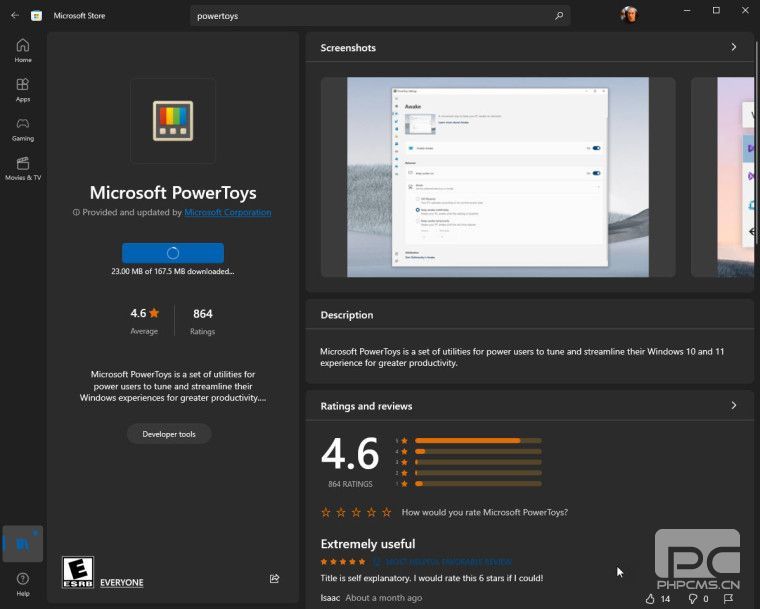Open Movies & TV in sidebar

pos(22,168)
